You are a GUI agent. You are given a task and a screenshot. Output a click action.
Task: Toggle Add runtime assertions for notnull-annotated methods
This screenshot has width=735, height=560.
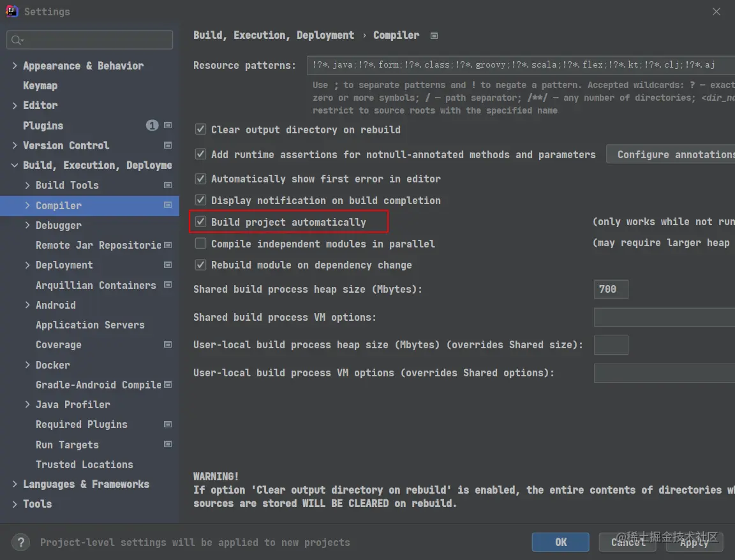[200, 154]
